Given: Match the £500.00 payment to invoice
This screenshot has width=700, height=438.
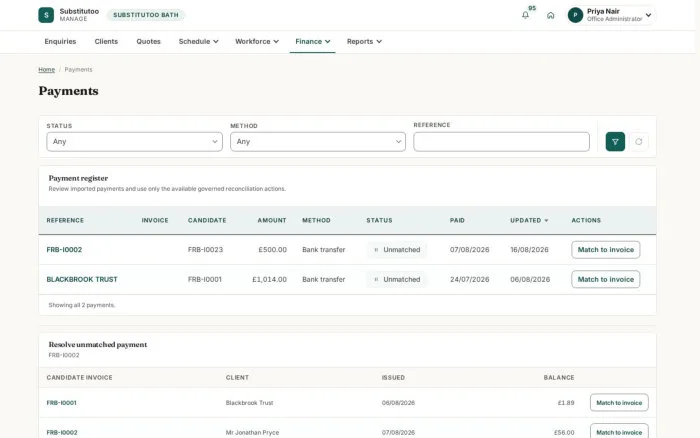Looking at the screenshot, I should [x=605, y=250].
